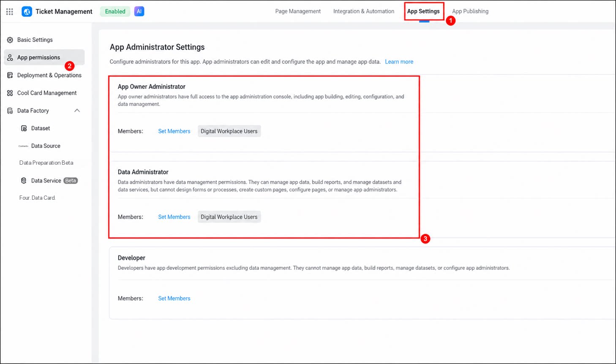Set Members for App Owner Administrator
616x364 pixels.
click(174, 131)
